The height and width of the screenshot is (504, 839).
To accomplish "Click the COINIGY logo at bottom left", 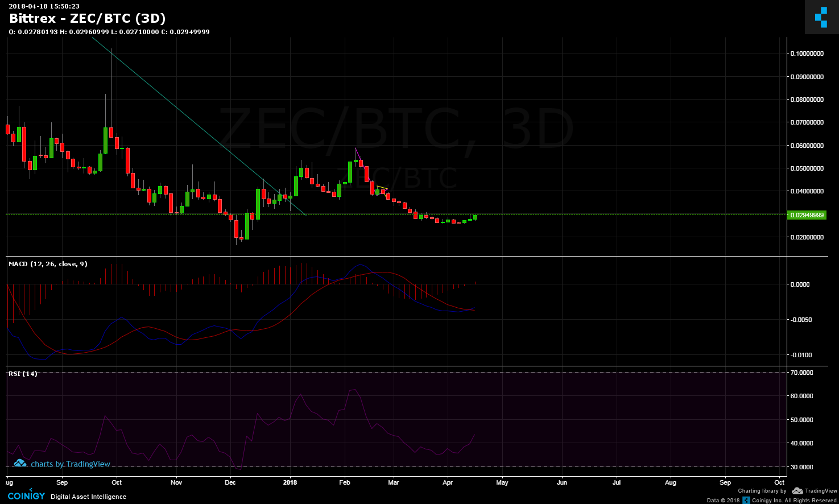I will pyautogui.click(x=26, y=494).
